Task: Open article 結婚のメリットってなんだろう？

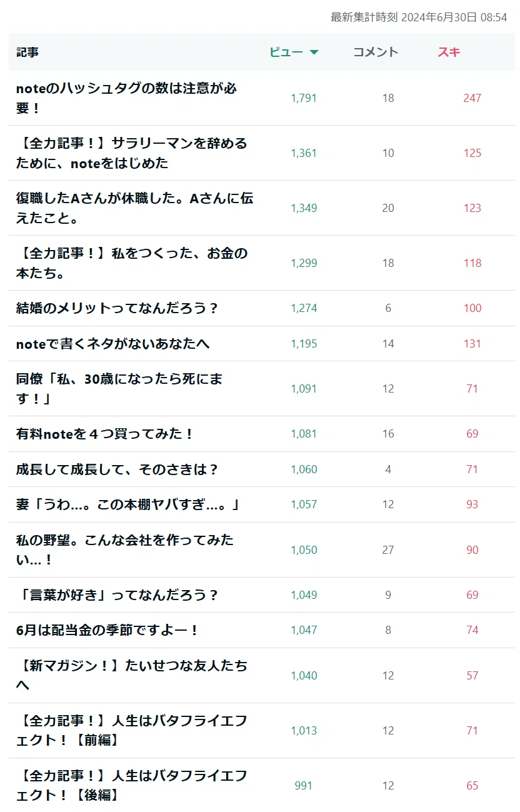Action: (117, 308)
